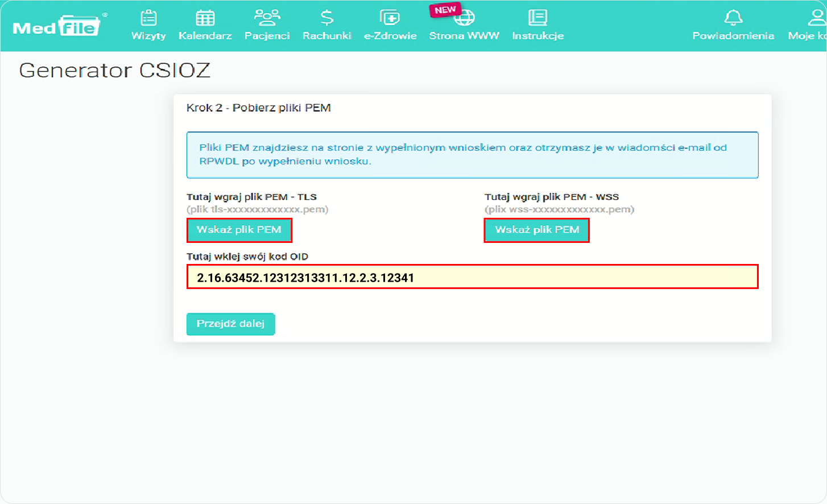Select the Pacjenci people icon
The height and width of the screenshot is (504, 827).
coord(267,18)
